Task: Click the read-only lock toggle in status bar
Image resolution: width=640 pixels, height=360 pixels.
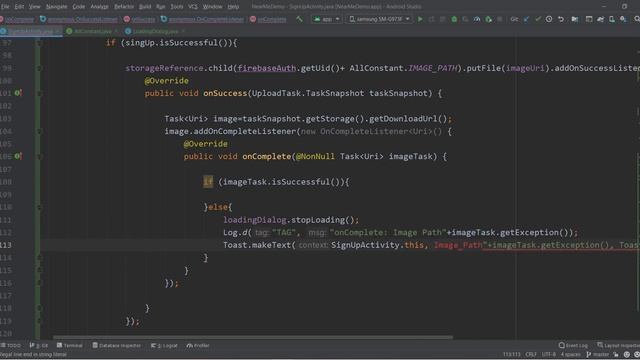Action: pos(616,354)
